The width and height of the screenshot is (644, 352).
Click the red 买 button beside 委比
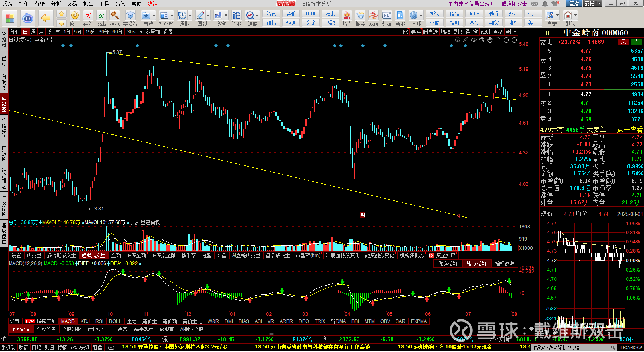623,42
